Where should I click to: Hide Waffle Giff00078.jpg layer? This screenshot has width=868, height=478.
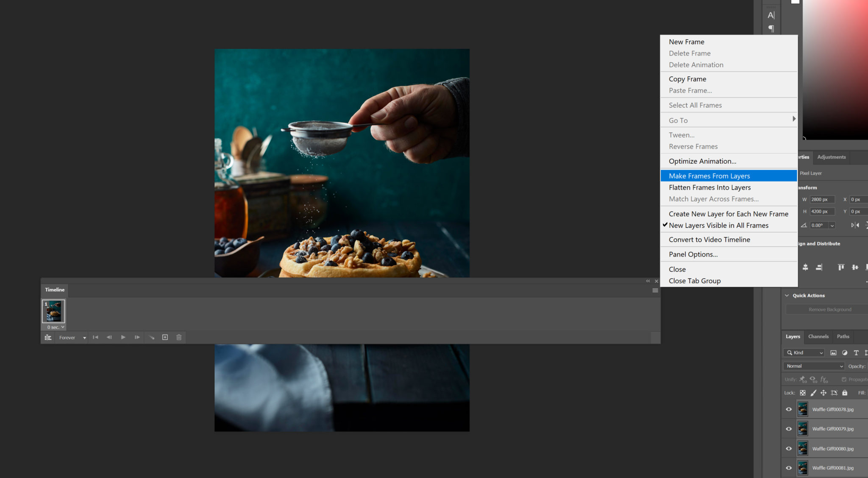coord(789,409)
